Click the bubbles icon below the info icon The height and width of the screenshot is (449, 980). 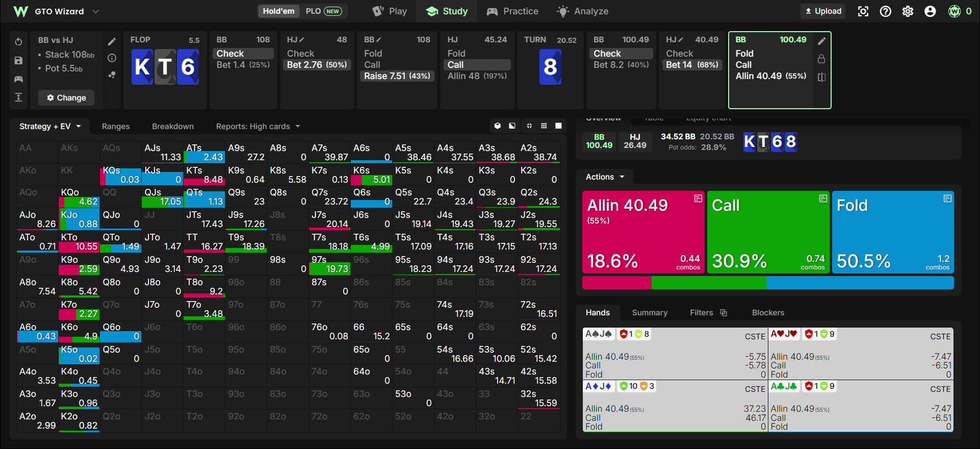112,75
